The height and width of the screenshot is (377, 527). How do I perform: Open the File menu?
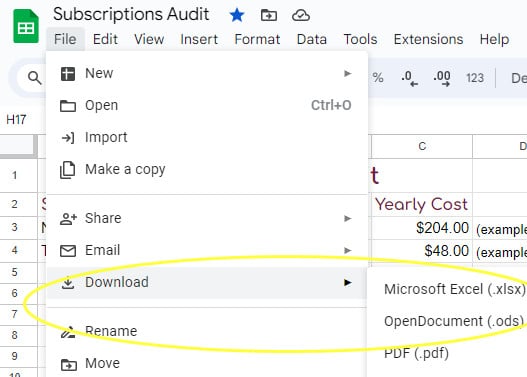point(65,39)
